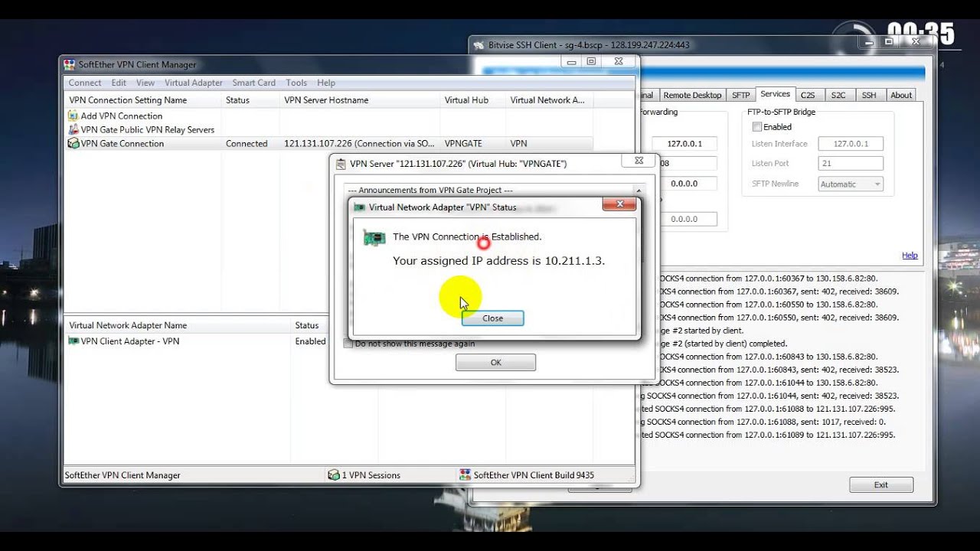Open the Help link in Bitvise

pyautogui.click(x=910, y=256)
